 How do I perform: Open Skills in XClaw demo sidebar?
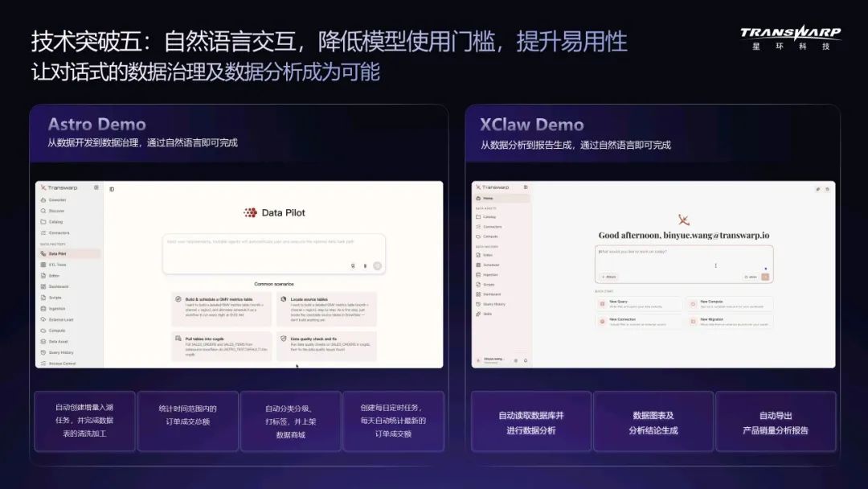tap(485, 314)
